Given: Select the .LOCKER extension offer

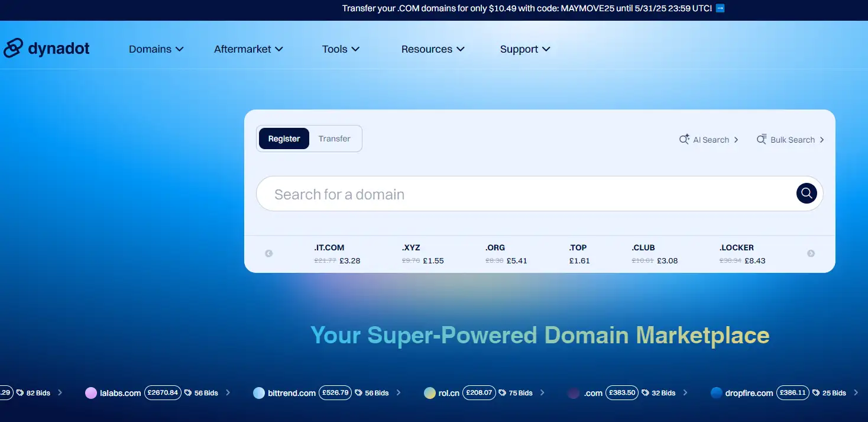Looking at the screenshot, I should point(742,254).
